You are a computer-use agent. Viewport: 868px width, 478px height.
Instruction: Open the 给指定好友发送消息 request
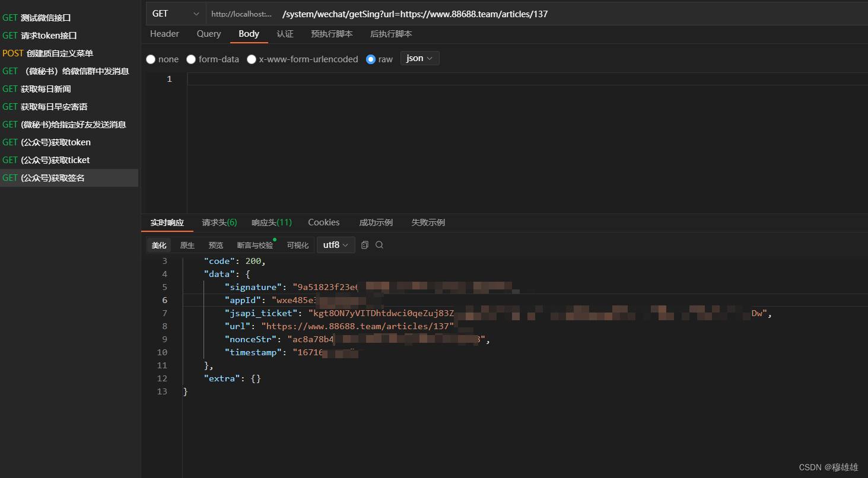point(69,125)
